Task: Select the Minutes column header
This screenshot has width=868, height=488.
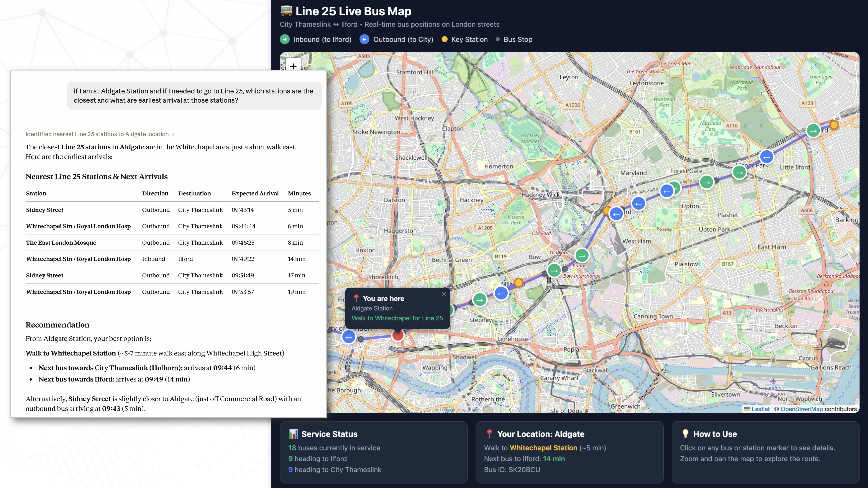Action: coord(299,193)
